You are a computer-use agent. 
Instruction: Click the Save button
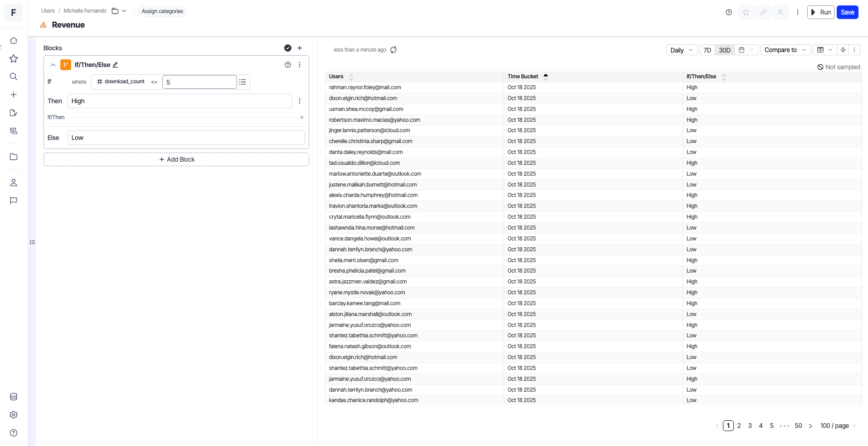[x=847, y=12]
